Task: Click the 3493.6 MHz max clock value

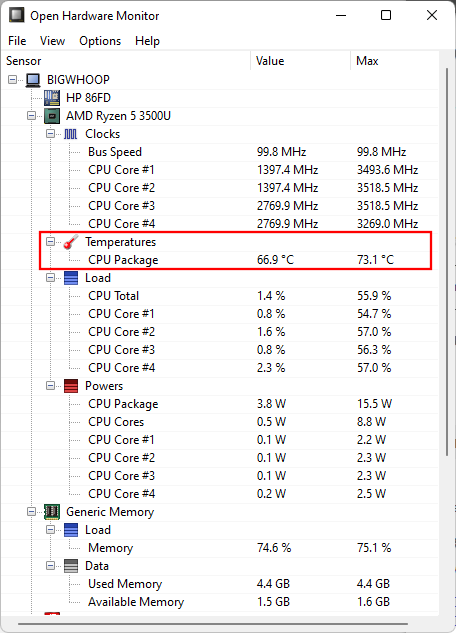Action: pos(387,170)
